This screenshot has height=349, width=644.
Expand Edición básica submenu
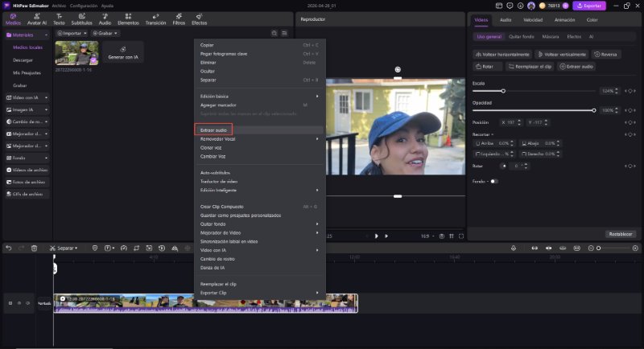pyautogui.click(x=259, y=96)
